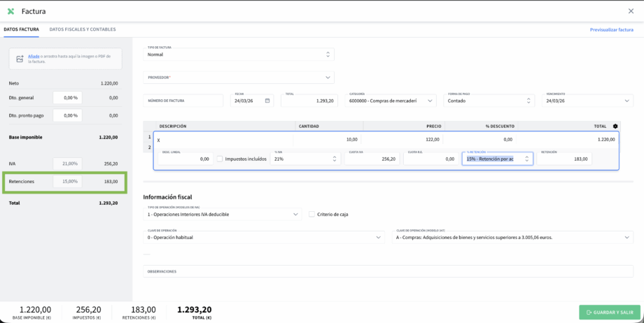644x323 pixels.
Task: Click the Añade upload link
Action: click(33, 56)
